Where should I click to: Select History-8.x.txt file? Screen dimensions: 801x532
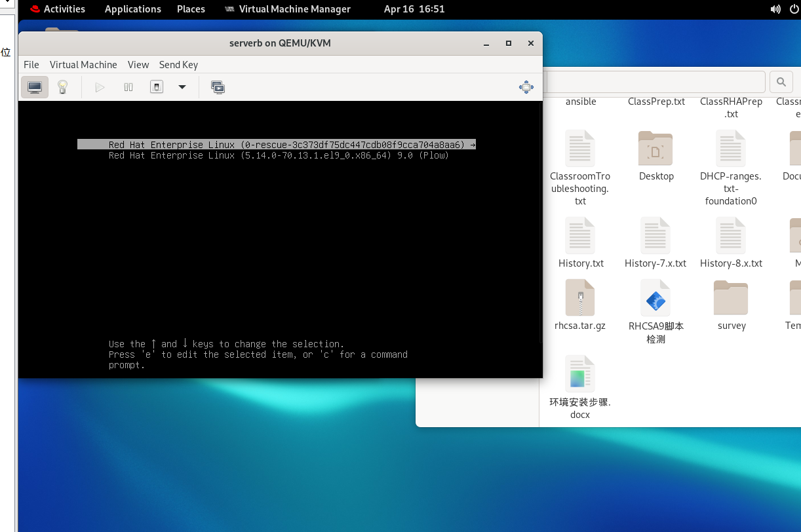click(731, 242)
